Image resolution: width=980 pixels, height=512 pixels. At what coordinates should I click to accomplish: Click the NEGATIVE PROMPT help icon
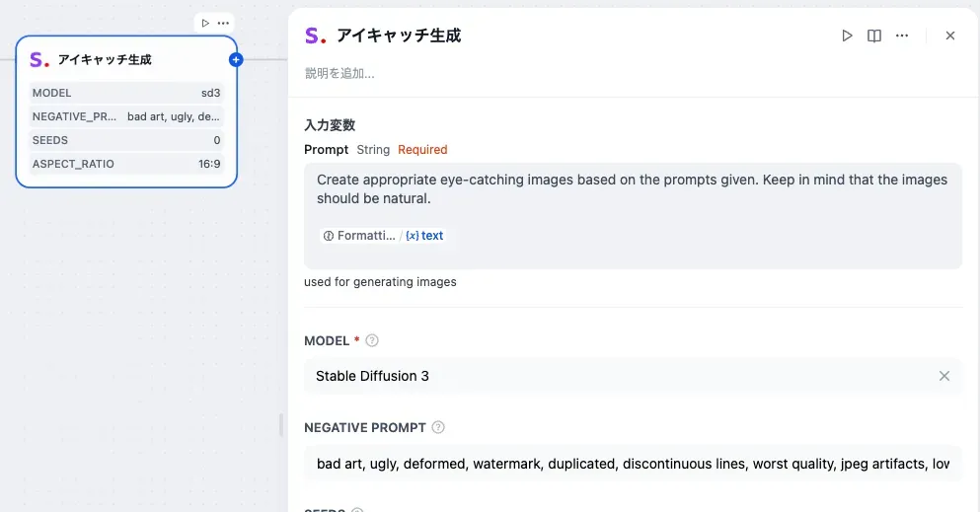click(x=438, y=427)
